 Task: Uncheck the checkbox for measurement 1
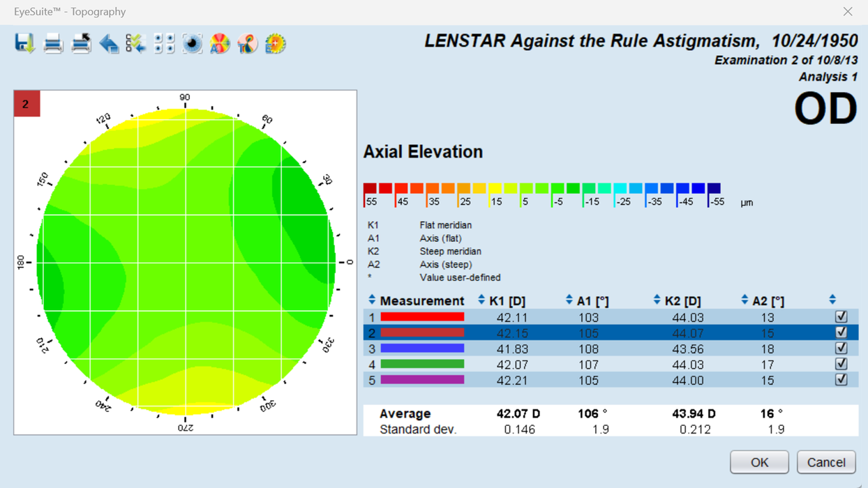pyautogui.click(x=841, y=317)
